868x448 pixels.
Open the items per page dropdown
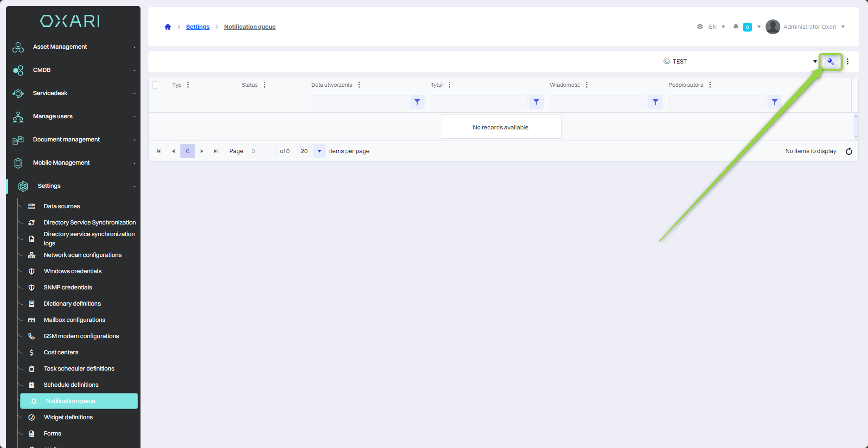pos(319,151)
